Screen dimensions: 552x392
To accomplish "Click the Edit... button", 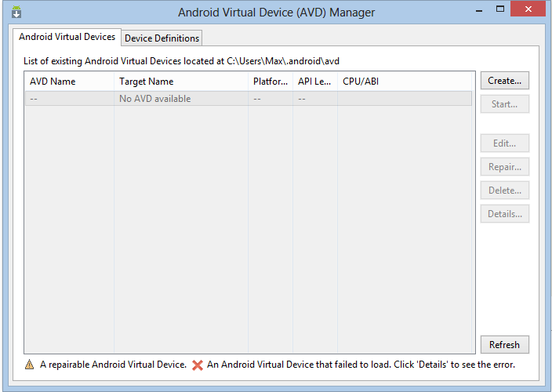I will tap(504, 143).
